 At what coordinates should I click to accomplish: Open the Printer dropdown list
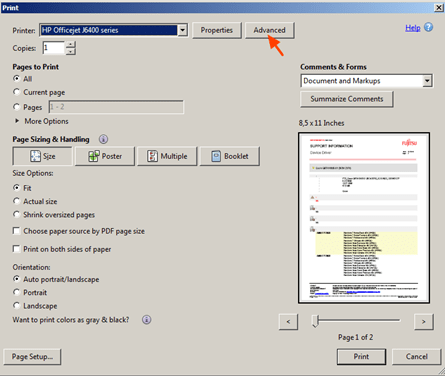pyautogui.click(x=182, y=30)
